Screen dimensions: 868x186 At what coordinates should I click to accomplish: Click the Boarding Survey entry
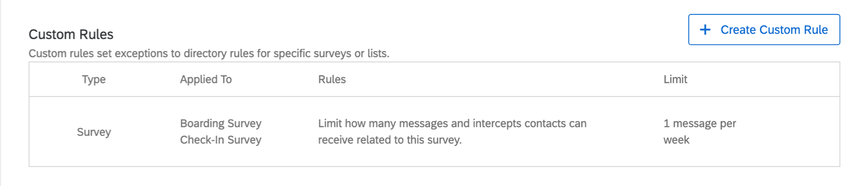click(221, 123)
